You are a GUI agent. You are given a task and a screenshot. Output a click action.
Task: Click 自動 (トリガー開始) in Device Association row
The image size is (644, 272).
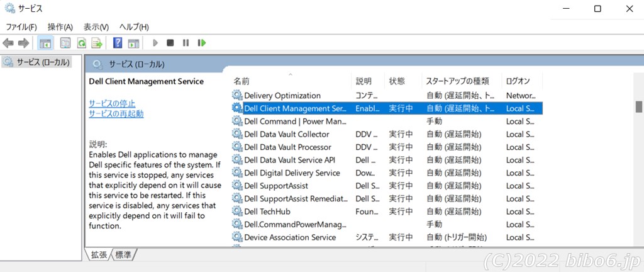coord(457,237)
